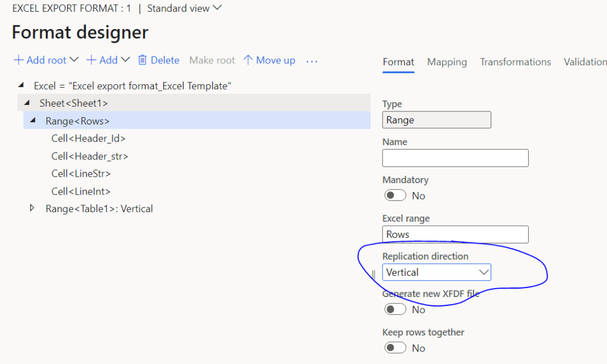The height and width of the screenshot is (364, 607).
Task: Toggle the Mandatory switch
Action: point(395,196)
